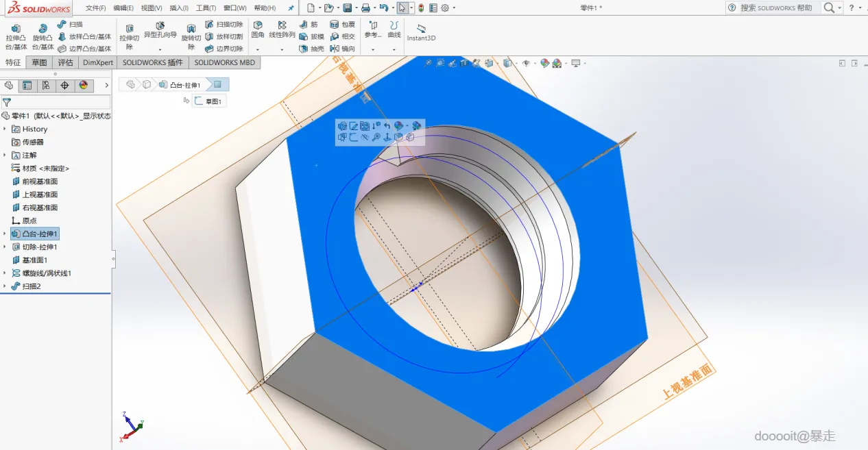This screenshot has width=868, height=450.
Task: Click the Extruded Cut (拉伸切除) tool
Action: coord(129,37)
